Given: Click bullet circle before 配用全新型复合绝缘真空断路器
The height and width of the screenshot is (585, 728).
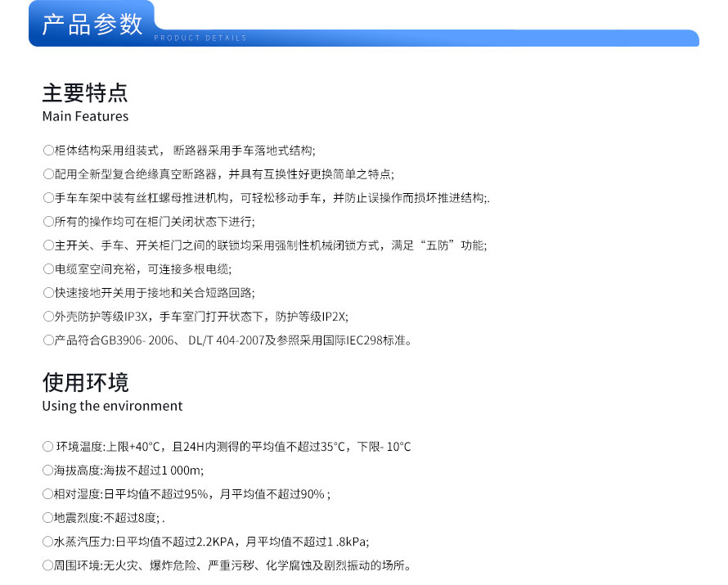Looking at the screenshot, I should (47, 174).
